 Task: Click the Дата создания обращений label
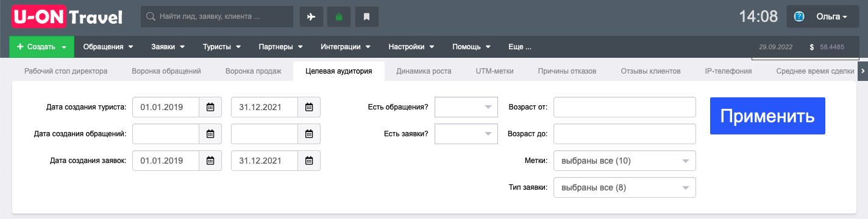[x=80, y=134]
